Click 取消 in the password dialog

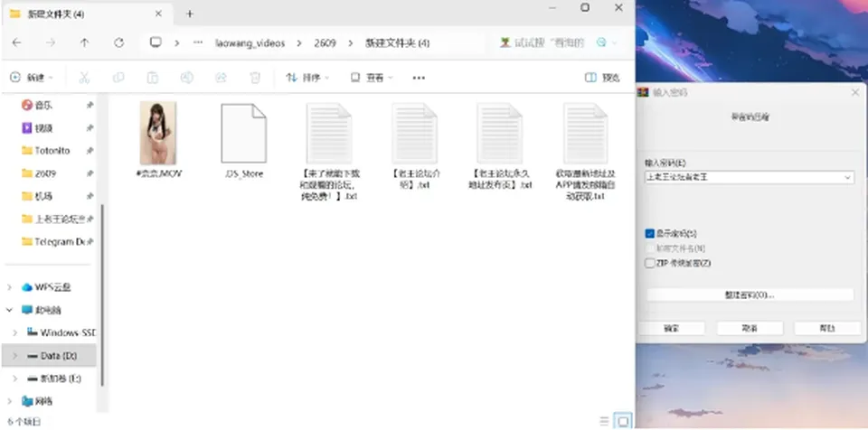750,328
